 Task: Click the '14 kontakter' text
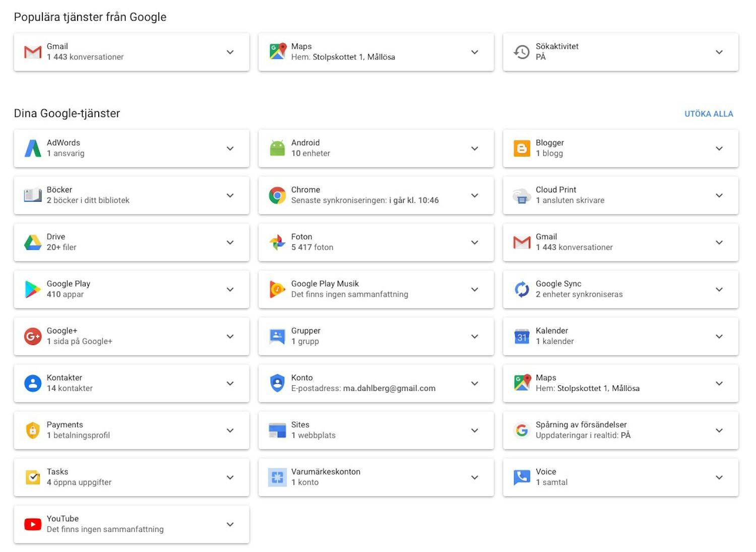click(x=70, y=388)
